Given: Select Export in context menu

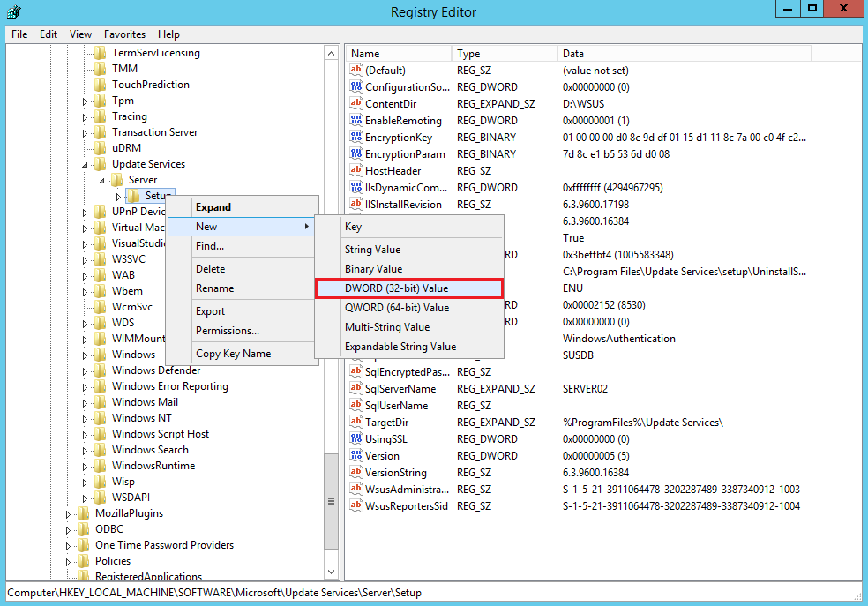Looking at the screenshot, I should (242, 311).
